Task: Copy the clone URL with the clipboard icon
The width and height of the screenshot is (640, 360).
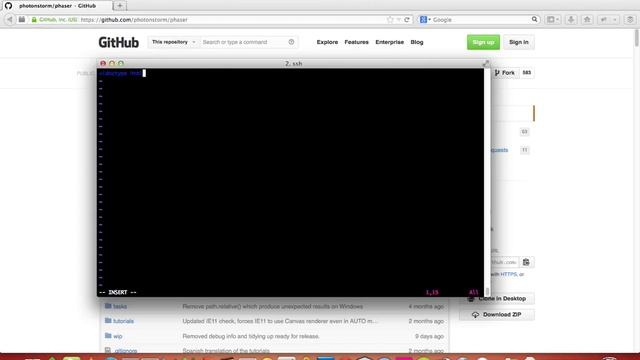Action: click(x=526, y=262)
